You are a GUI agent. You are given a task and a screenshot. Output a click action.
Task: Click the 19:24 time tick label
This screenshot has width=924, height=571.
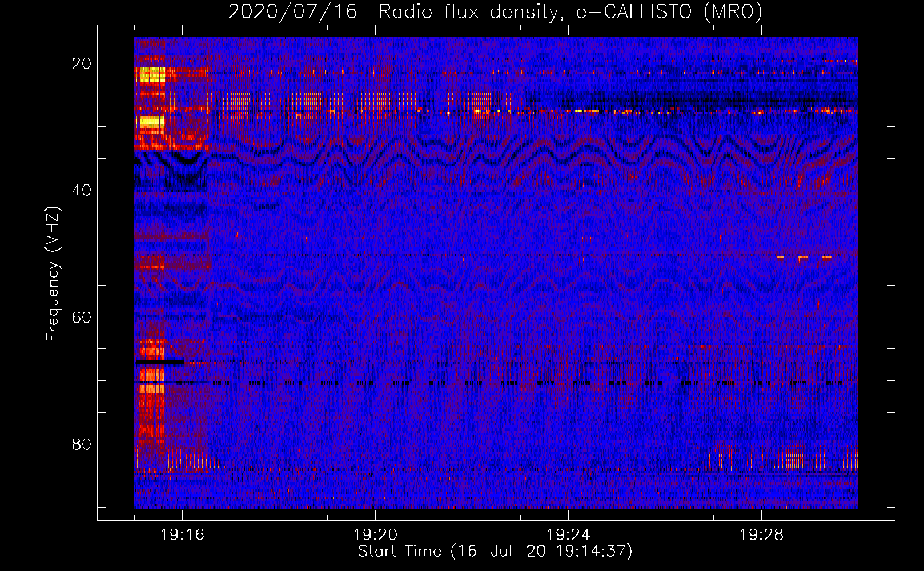[568, 535]
